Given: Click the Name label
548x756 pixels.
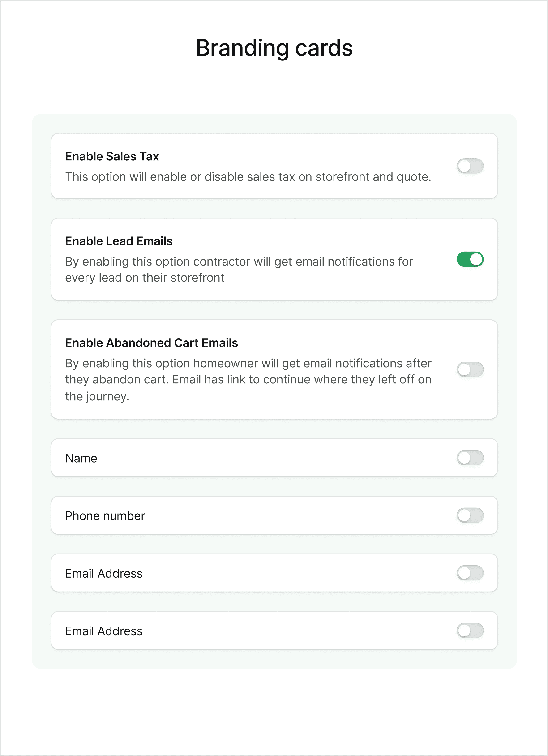Looking at the screenshot, I should [x=81, y=458].
